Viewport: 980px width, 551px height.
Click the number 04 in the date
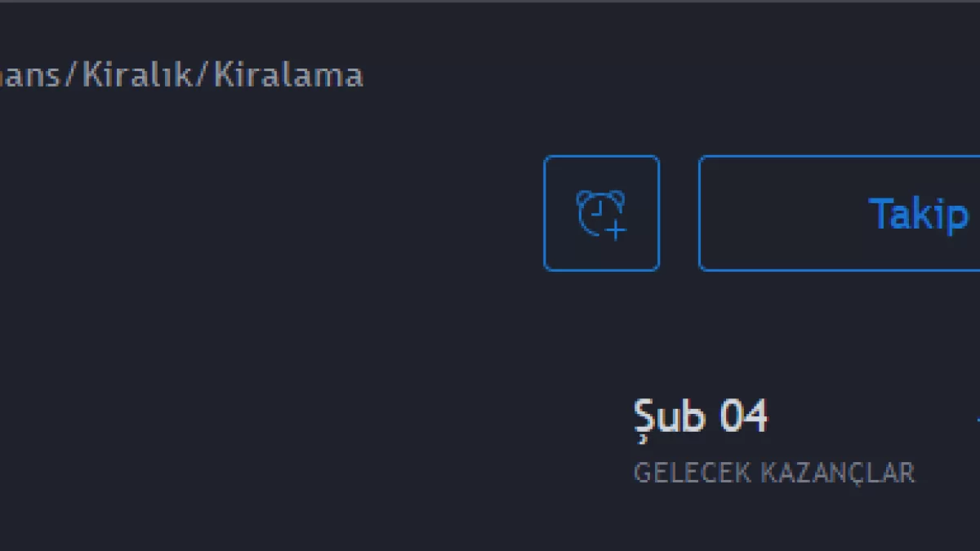pos(743,416)
